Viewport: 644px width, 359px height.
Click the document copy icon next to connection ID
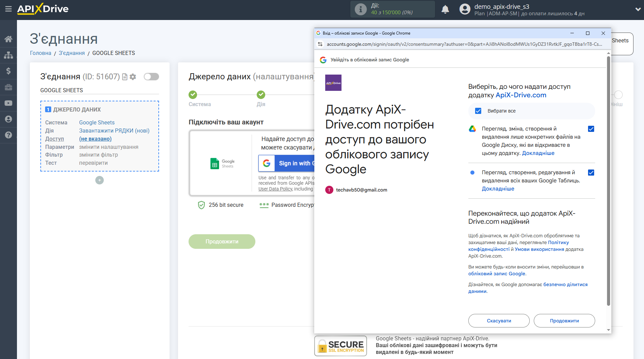pos(125,77)
